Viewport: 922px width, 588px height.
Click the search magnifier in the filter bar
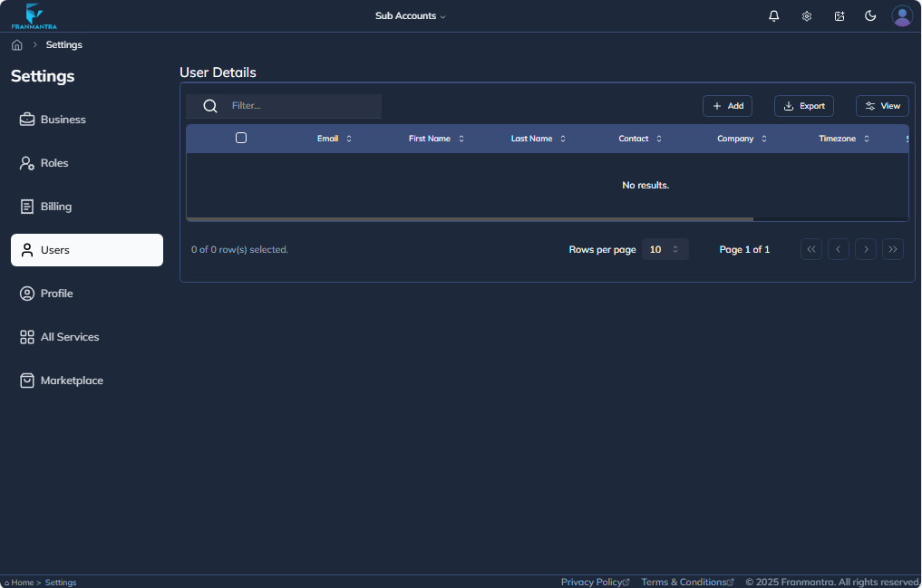point(209,105)
